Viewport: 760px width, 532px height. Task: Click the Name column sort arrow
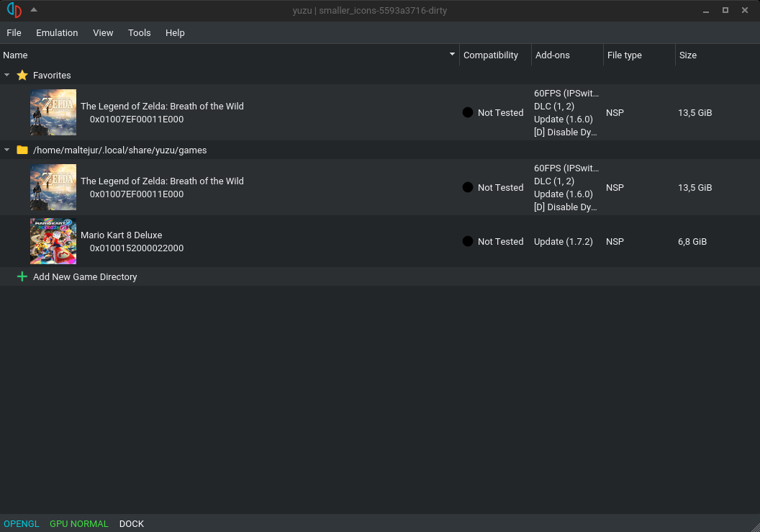[x=452, y=54]
